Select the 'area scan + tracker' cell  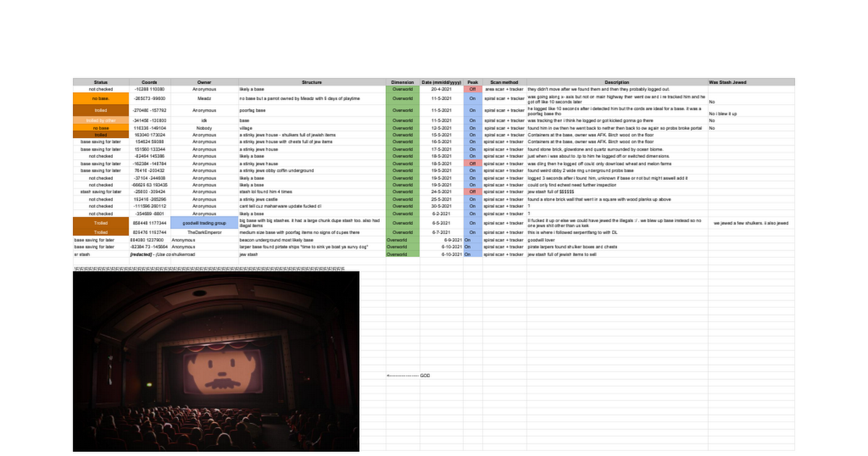504,89
